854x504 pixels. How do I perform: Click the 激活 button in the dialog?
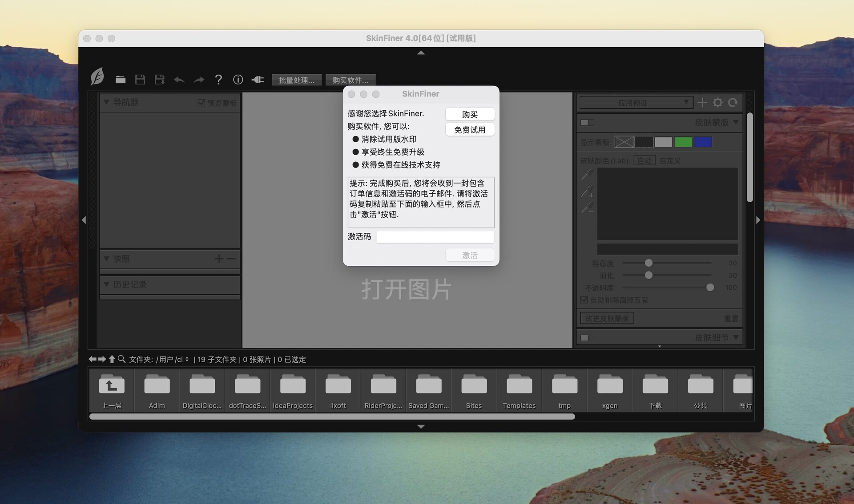470,255
